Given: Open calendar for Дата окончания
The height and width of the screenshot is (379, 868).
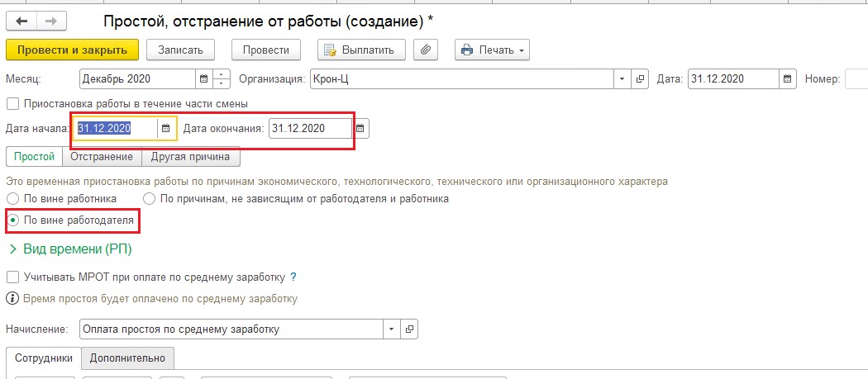Looking at the screenshot, I should point(360,128).
